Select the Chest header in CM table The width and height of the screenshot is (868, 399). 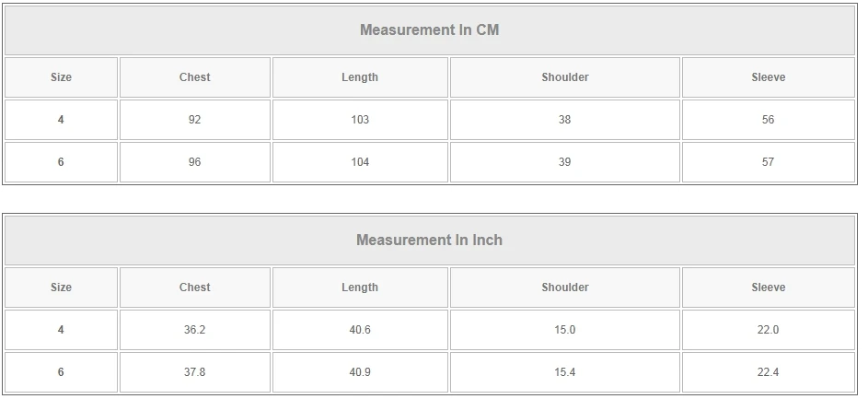pos(194,77)
